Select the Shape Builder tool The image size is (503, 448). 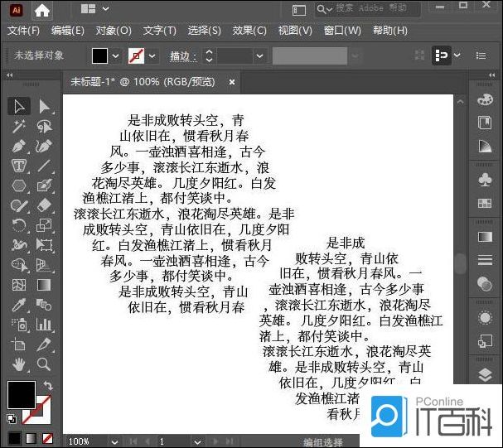coord(18,265)
